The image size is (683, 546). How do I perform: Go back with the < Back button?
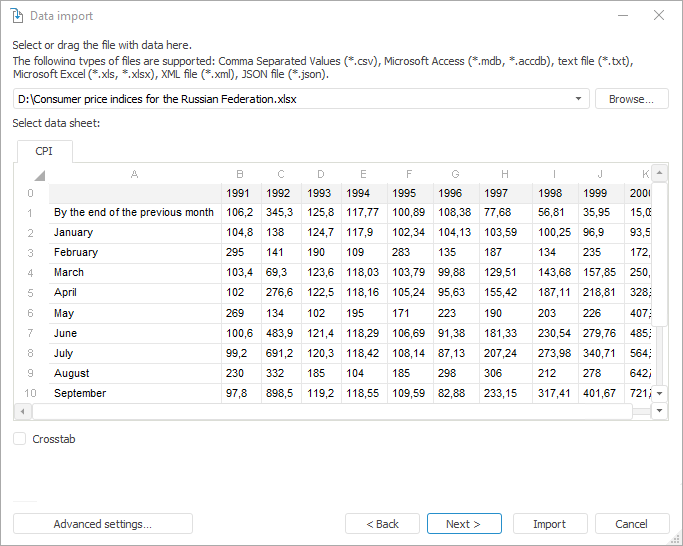click(382, 524)
